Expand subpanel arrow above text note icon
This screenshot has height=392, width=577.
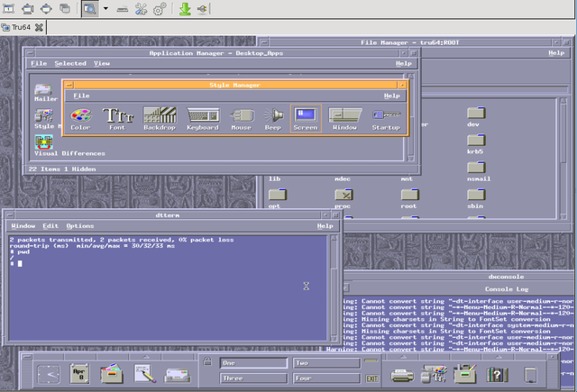[x=146, y=357]
